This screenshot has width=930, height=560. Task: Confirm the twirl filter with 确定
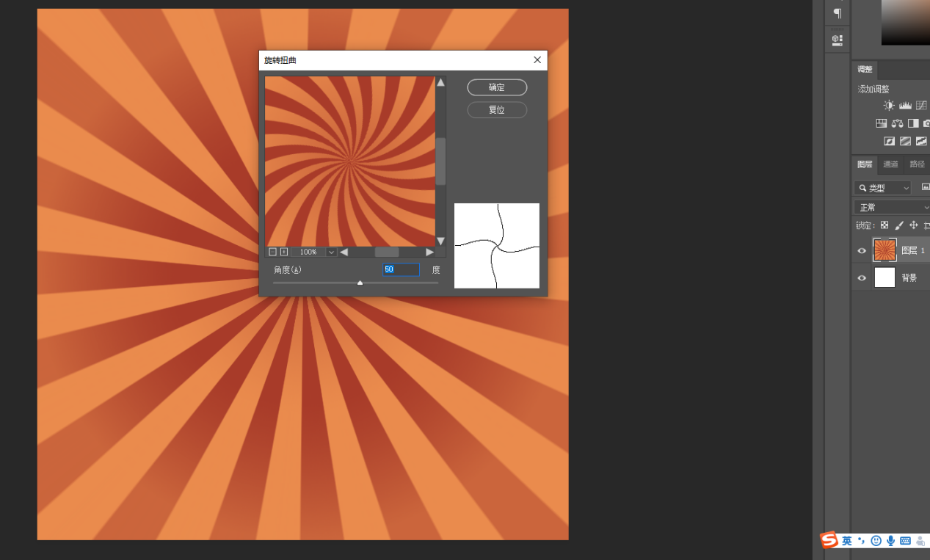[x=497, y=87]
